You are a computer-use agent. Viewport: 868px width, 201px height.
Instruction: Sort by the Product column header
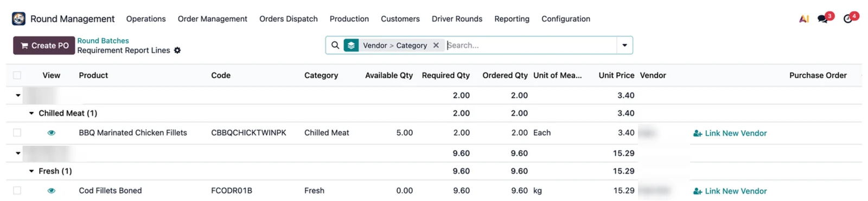point(93,76)
